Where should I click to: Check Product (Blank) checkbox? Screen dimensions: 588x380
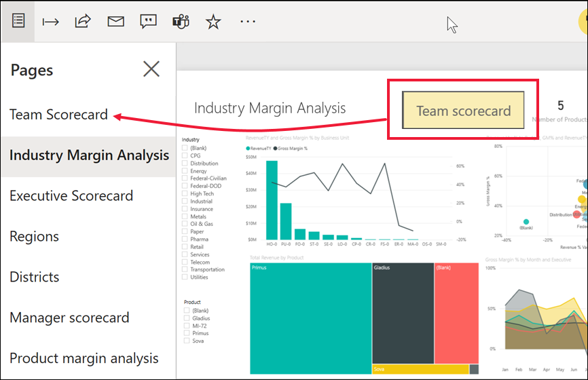(x=187, y=311)
